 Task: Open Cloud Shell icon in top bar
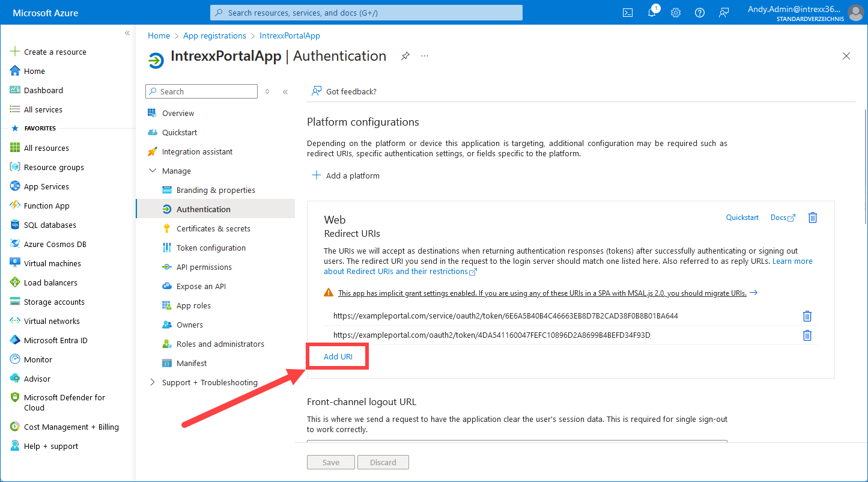tap(628, 13)
